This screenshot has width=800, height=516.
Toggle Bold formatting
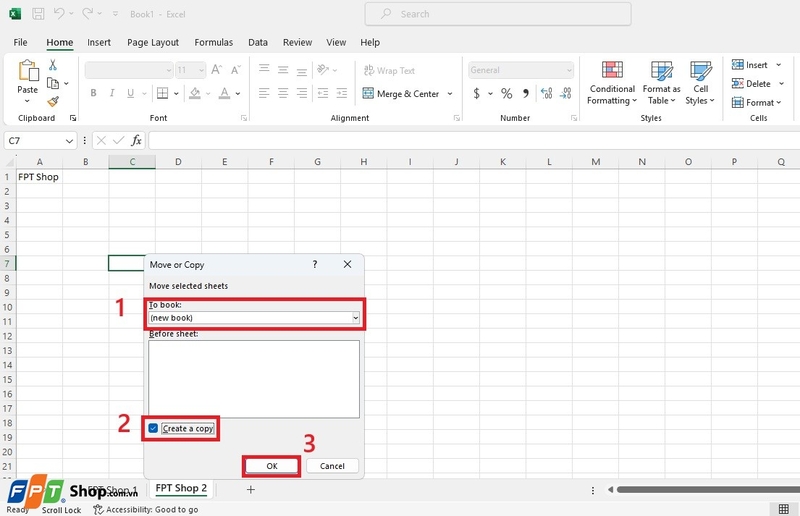(93, 93)
